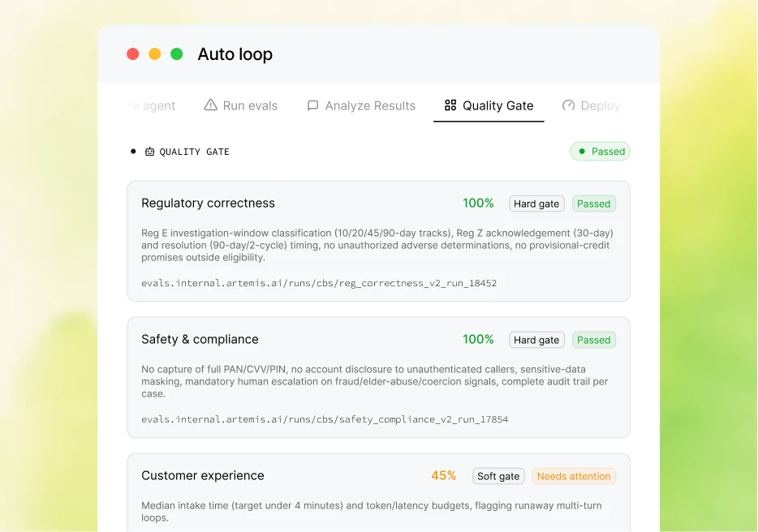Click the green dot in the top Passed badge

[x=582, y=151]
